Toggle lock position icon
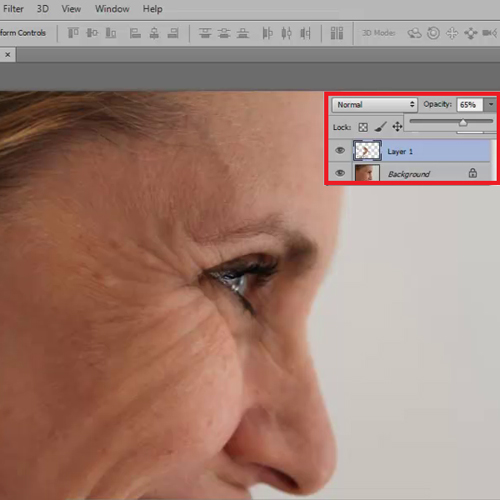 click(x=397, y=127)
